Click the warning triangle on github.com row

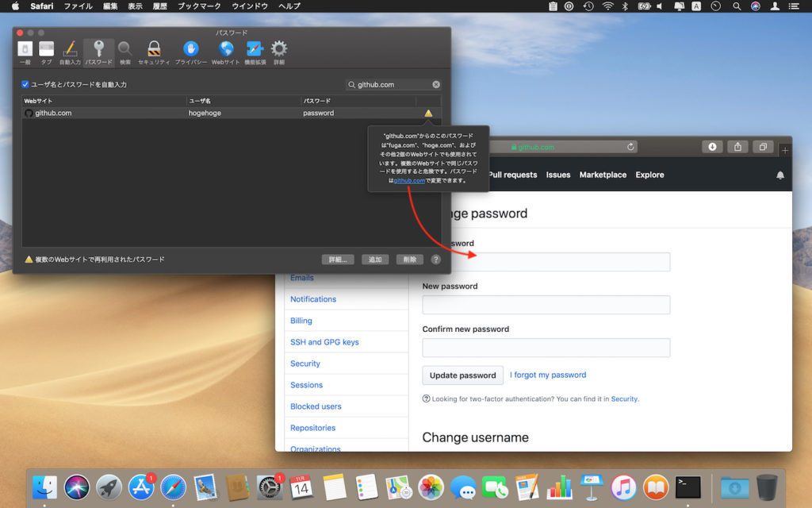pos(428,113)
